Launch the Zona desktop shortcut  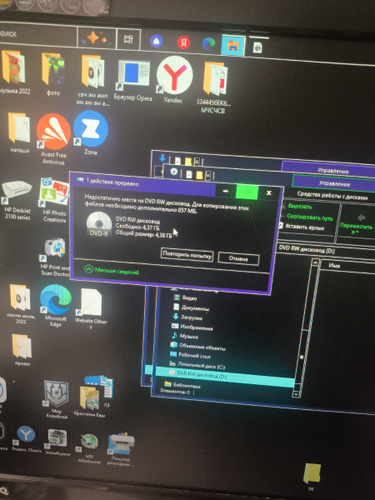coord(90,133)
